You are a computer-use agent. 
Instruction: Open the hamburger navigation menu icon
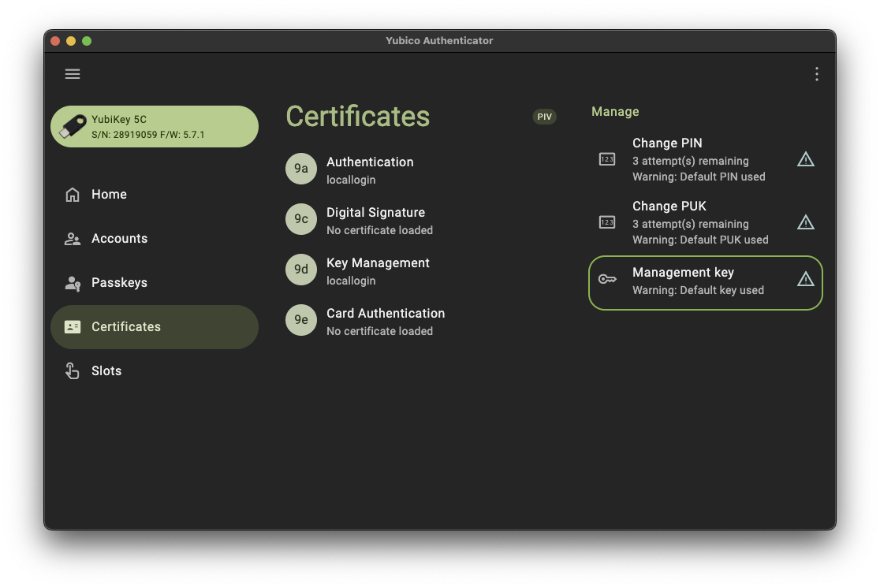pos(73,74)
